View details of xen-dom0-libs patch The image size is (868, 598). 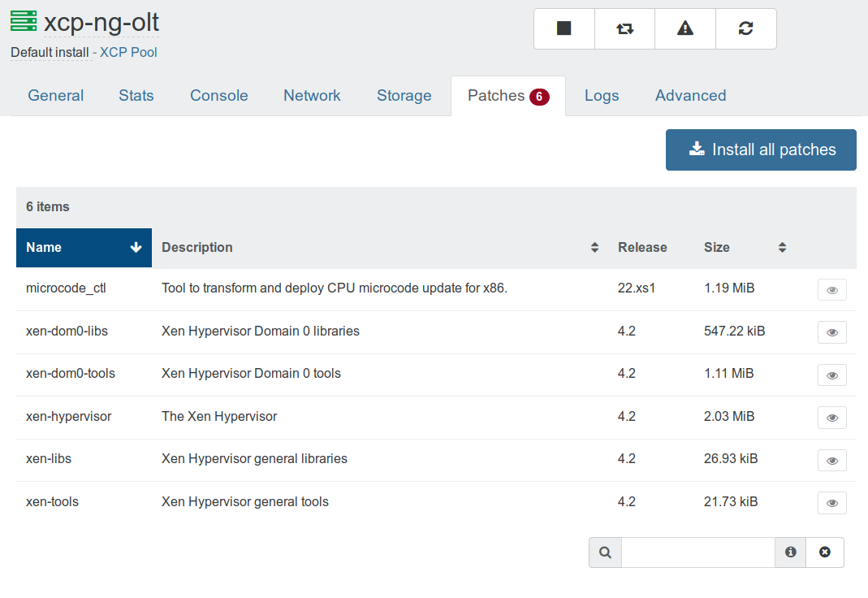click(832, 333)
